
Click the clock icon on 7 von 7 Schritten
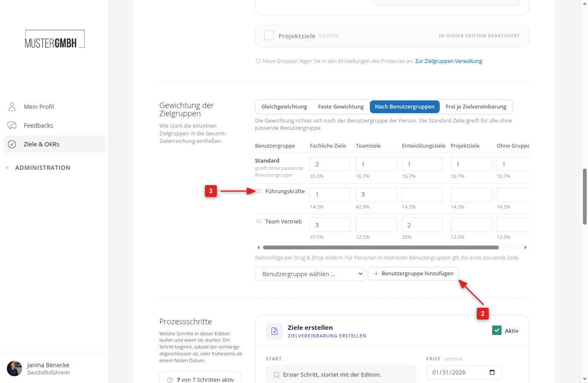pos(170,380)
